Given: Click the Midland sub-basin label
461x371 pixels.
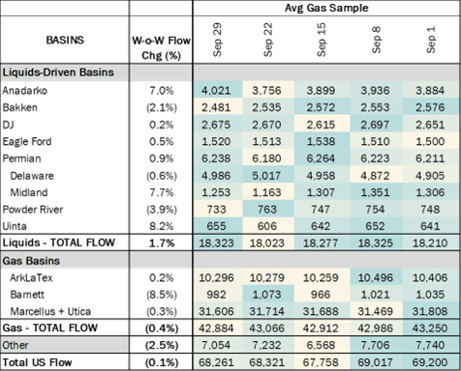Looking at the screenshot, I should pos(29,193).
